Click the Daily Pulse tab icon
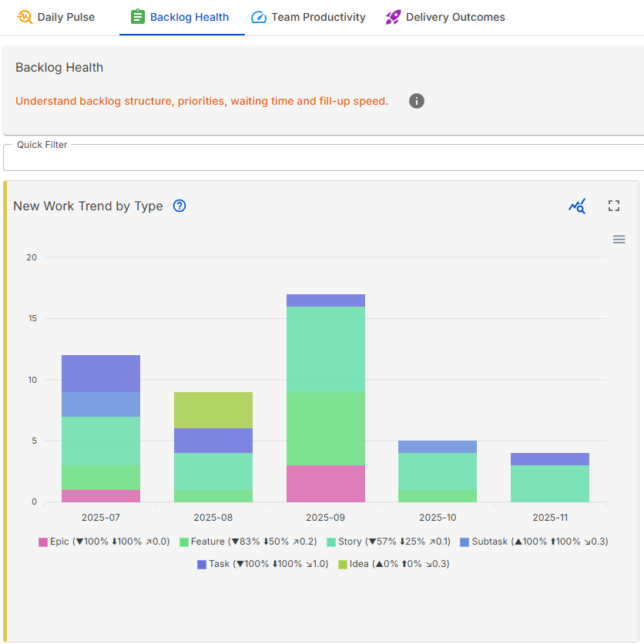644x644 pixels. [25, 17]
